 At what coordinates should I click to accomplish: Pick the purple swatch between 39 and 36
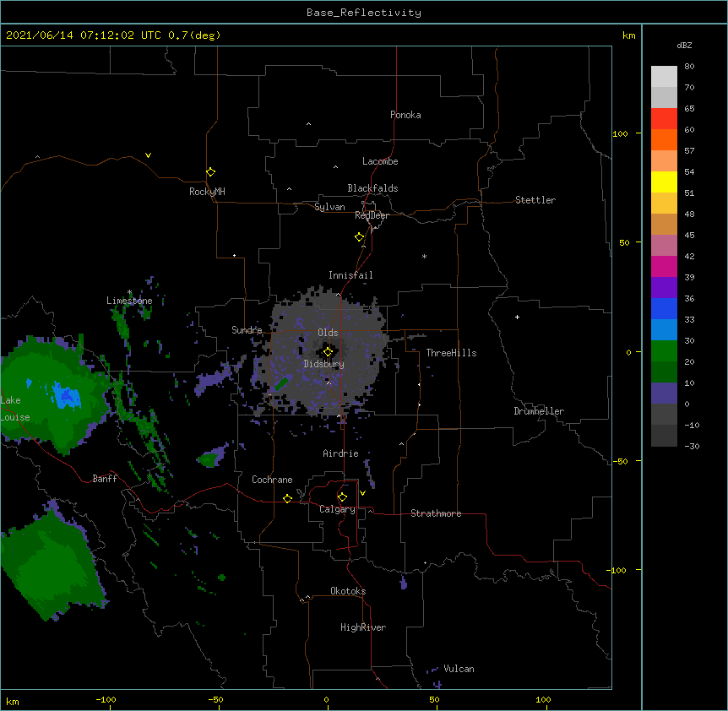[x=664, y=288]
